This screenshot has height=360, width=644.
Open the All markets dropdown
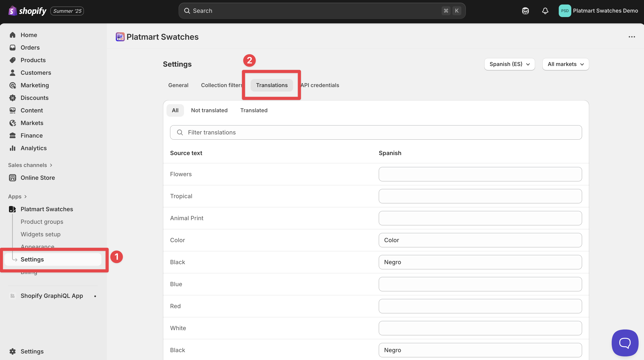click(x=565, y=64)
